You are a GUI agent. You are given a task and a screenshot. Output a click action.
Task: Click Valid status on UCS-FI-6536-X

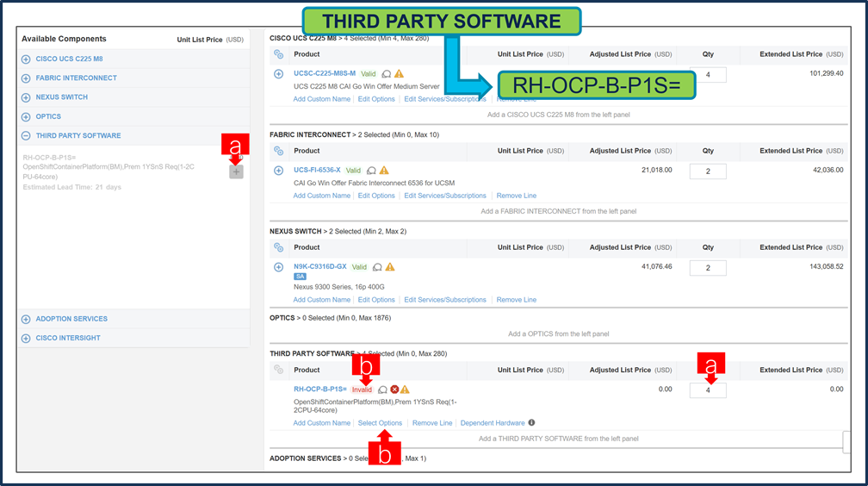353,170
